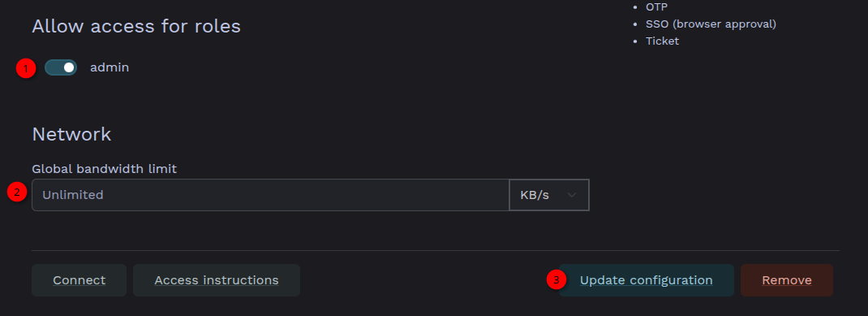Expand the chevron arrow beside KB/s
Image resolution: width=868 pixels, height=316 pixels.
pyautogui.click(x=572, y=195)
